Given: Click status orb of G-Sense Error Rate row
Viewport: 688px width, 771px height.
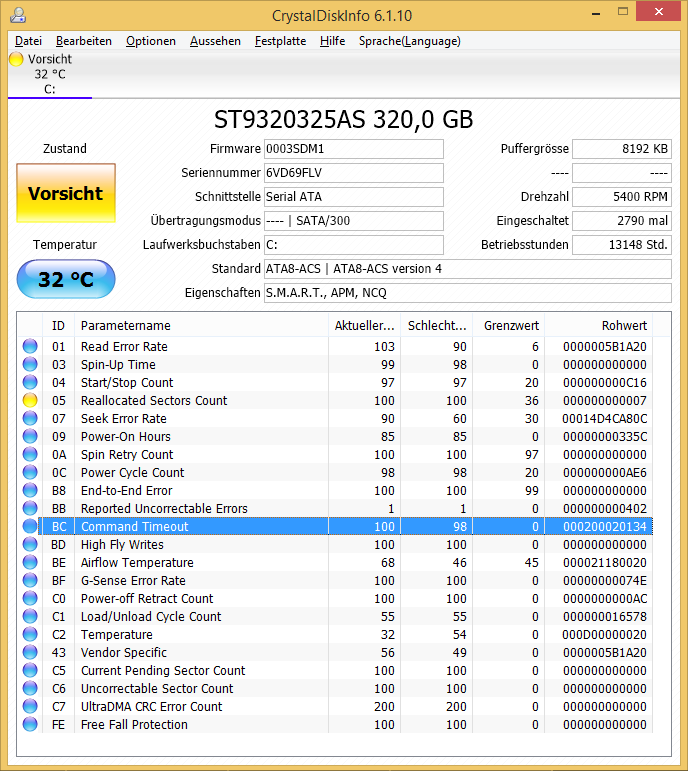Looking at the screenshot, I should coord(30,580).
